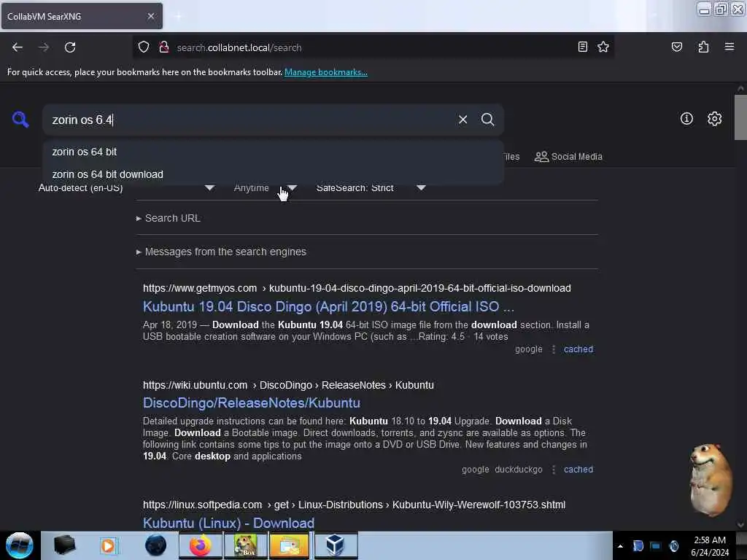The width and height of the screenshot is (747, 560).
Task: Open Kubuntu (Linux) - Download result link
Action: pos(228,522)
